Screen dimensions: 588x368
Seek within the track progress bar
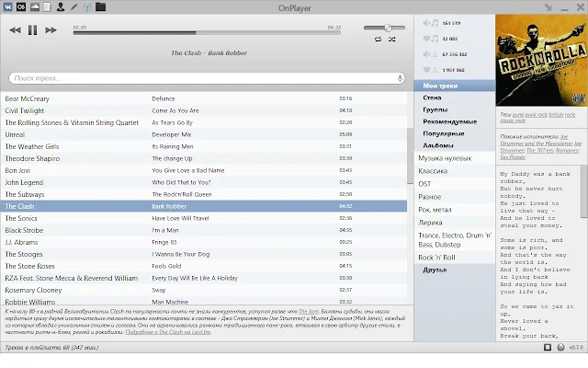coord(207,33)
